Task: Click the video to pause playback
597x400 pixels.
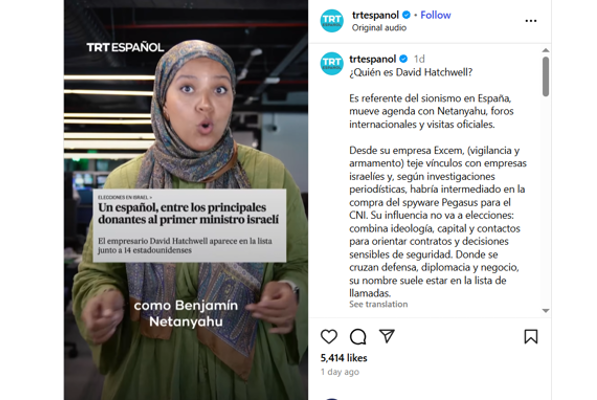Action: point(186,200)
